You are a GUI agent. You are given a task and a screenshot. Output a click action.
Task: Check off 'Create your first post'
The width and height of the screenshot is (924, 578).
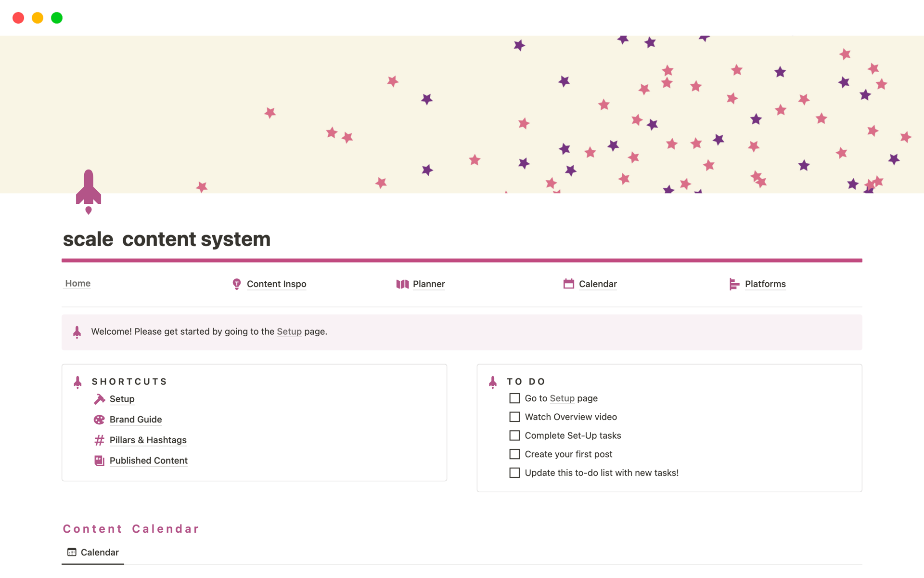[514, 454]
